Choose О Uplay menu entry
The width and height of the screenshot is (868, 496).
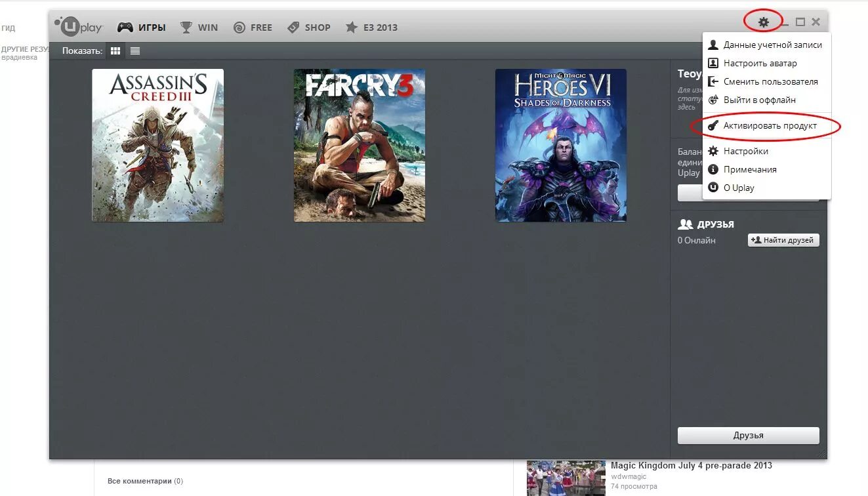[x=766, y=188]
